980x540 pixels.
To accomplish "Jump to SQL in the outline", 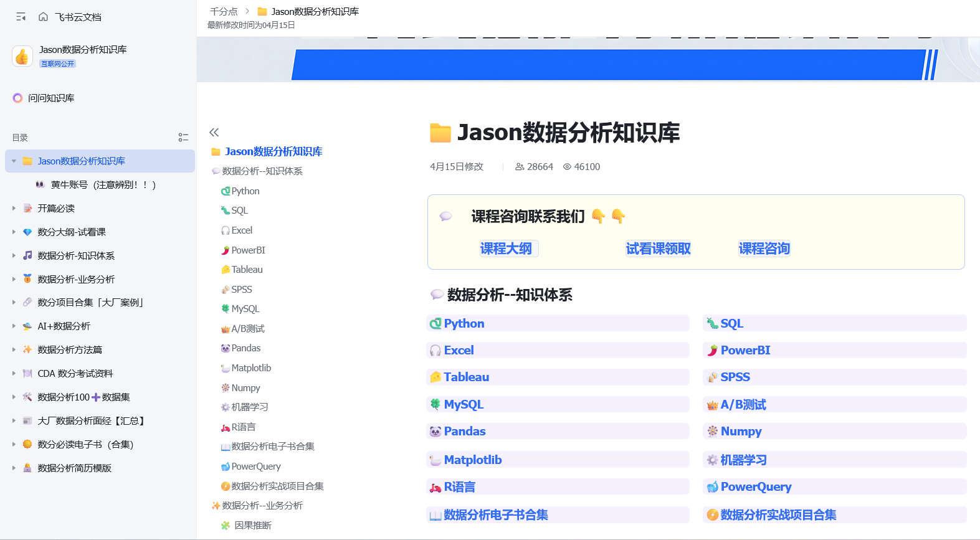I will click(239, 211).
